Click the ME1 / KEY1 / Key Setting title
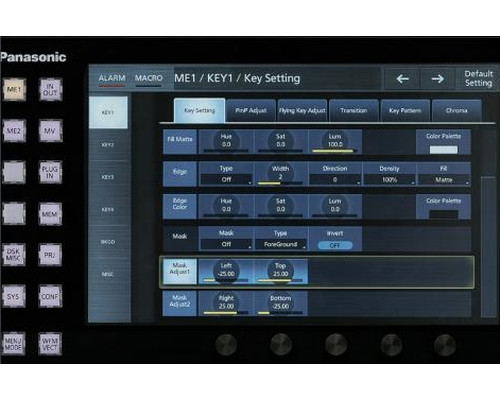The width and height of the screenshot is (500, 400). point(237,78)
